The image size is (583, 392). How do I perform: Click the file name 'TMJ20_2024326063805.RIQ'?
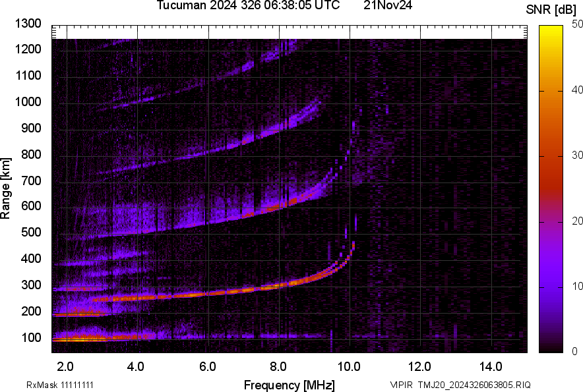(474, 385)
